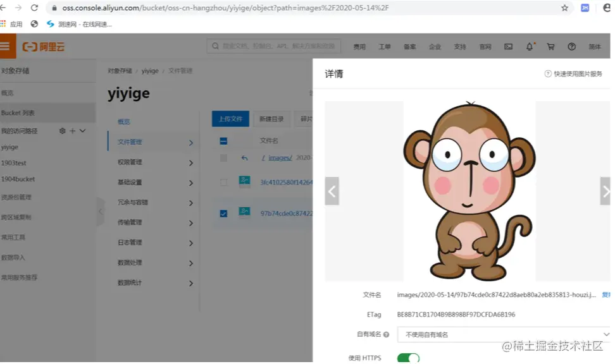
Task: Open the hamburger menu beside Aliyun logo
Action: point(6,46)
